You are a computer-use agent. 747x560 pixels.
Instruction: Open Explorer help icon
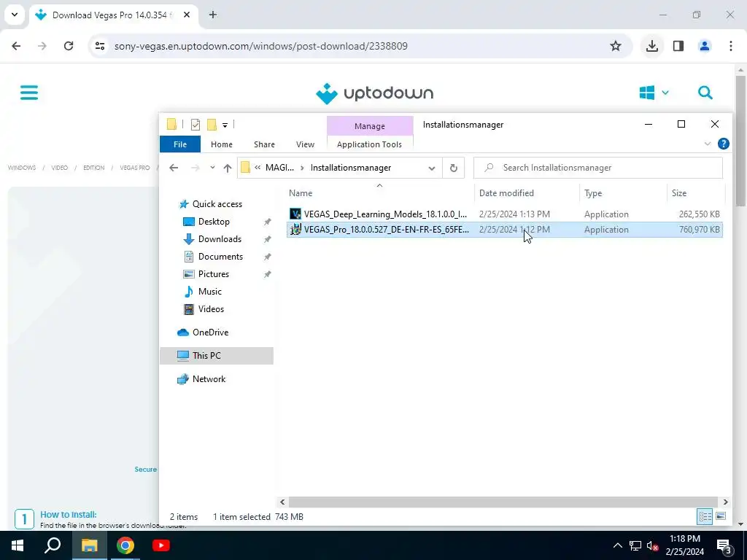click(x=723, y=144)
